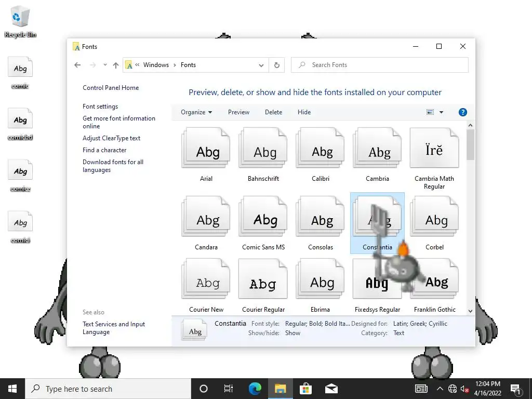
Task: Open Microsoft Store from taskbar
Action: pyautogui.click(x=305, y=389)
